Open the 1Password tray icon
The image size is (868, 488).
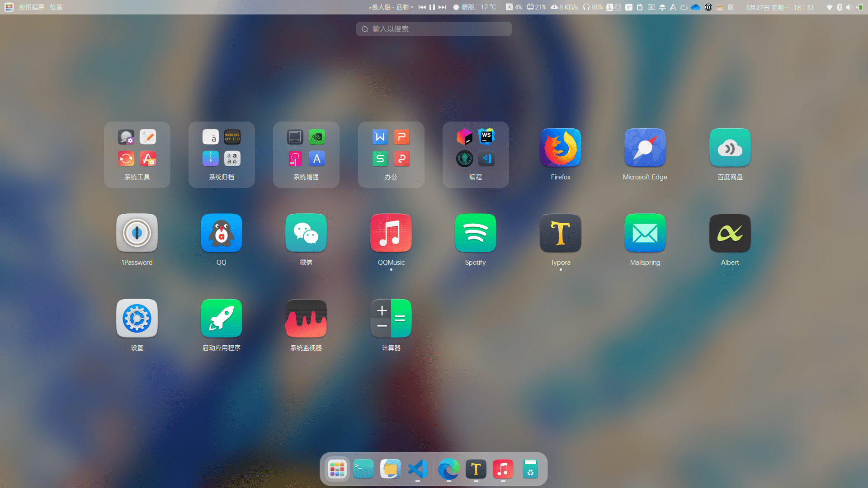click(708, 7)
